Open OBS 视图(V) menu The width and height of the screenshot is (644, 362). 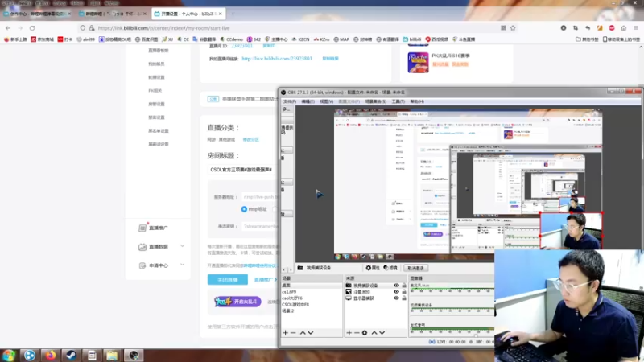click(327, 101)
